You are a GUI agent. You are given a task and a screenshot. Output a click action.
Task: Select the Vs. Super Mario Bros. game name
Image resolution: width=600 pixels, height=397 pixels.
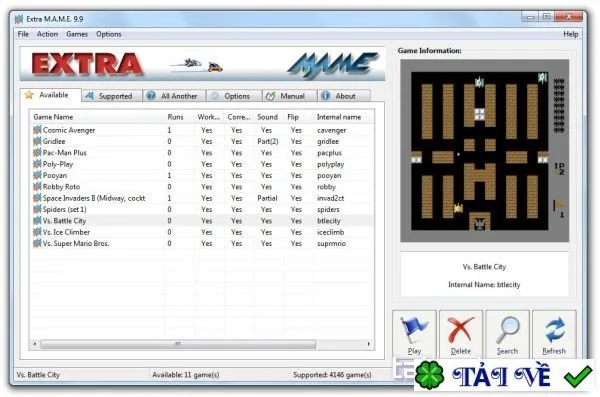76,243
